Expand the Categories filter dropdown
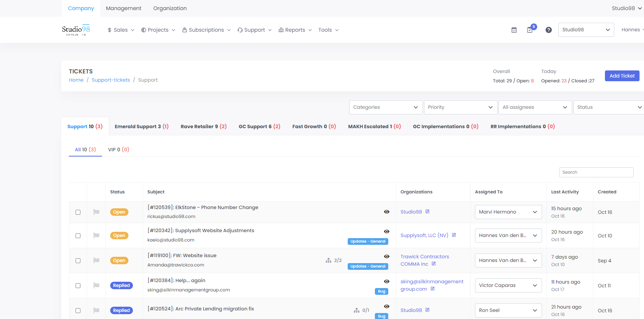 pyautogui.click(x=386, y=107)
